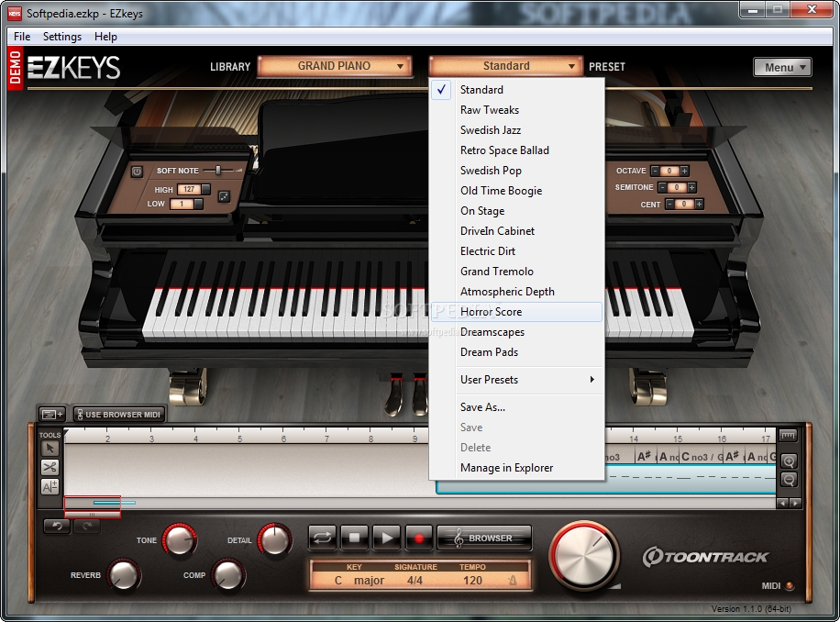The image size is (840, 622).
Task: Click the HIGH velocity spinner button
Action: pos(205,189)
